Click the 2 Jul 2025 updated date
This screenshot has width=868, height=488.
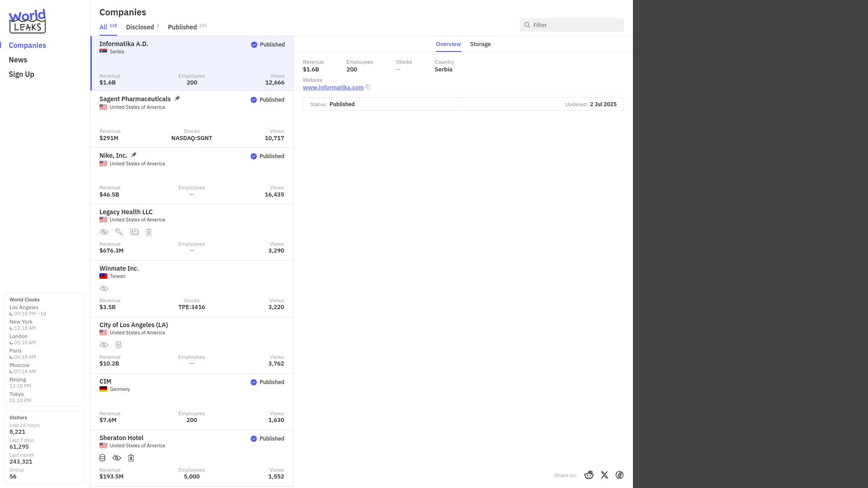(x=603, y=104)
